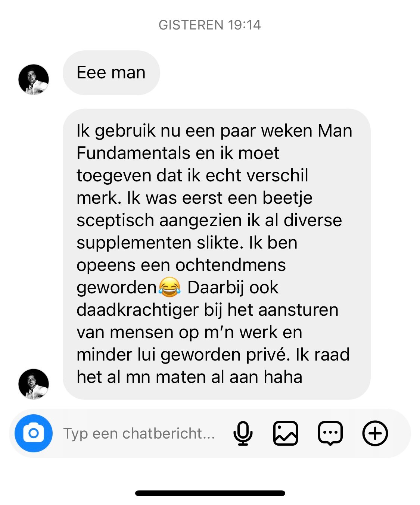Open the quick replies speech bubble icon
Image resolution: width=420 pixels, height=505 pixels.
click(x=330, y=433)
